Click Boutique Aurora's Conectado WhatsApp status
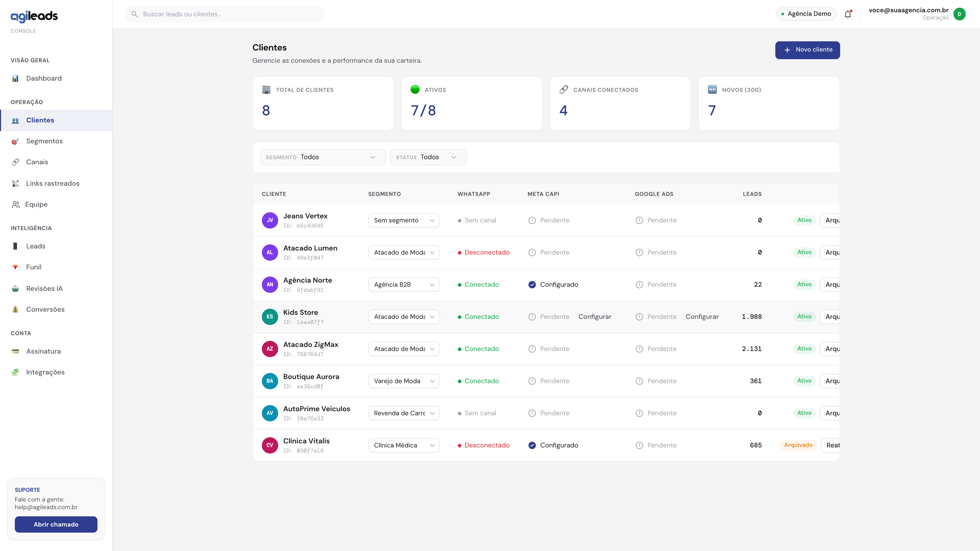This screenshot has height=551, width=980. 478,381
